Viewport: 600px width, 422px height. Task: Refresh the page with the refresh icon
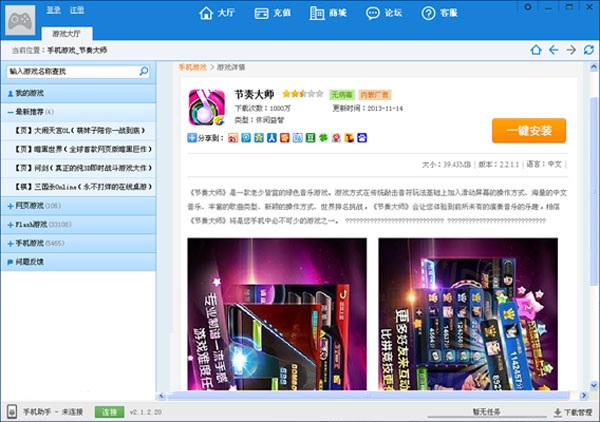click(588, 49)
